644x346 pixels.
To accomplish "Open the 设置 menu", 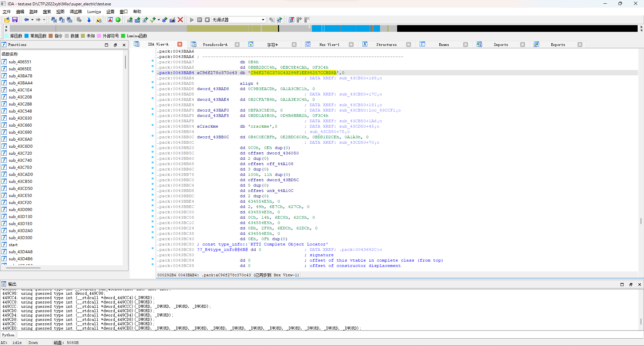I will (110, 12).
